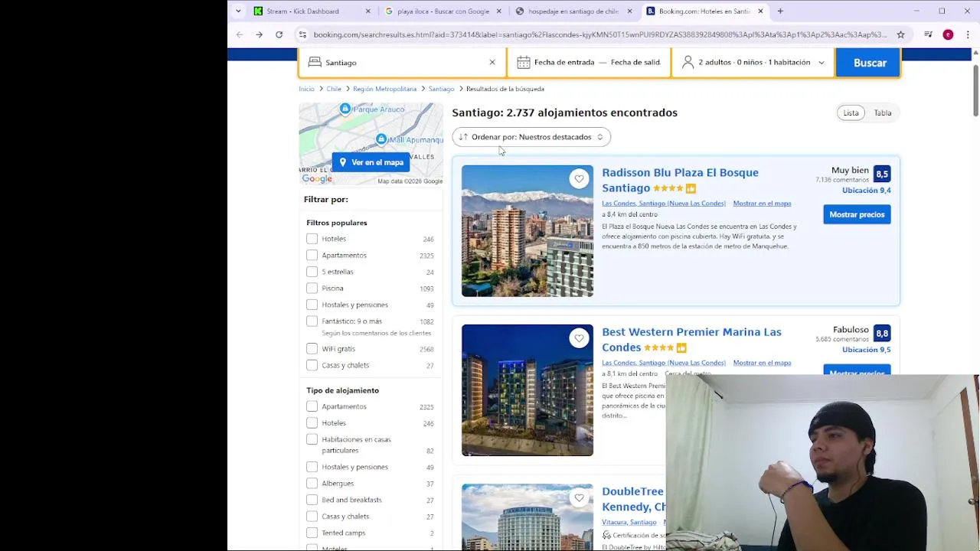Image resolution: width=980 pixels, height=551 pixels.
Task: Open Best Western hotel photo thumbnail
Action: [x=527, y=390]
